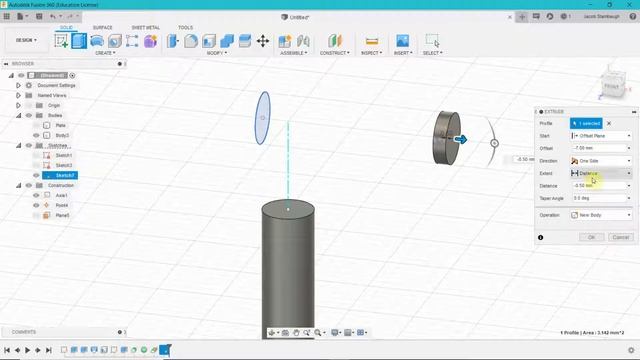This screenshot has width=640, height=360.
Task: Toggle visibility of Construction folder
Action: click(29, 185)
